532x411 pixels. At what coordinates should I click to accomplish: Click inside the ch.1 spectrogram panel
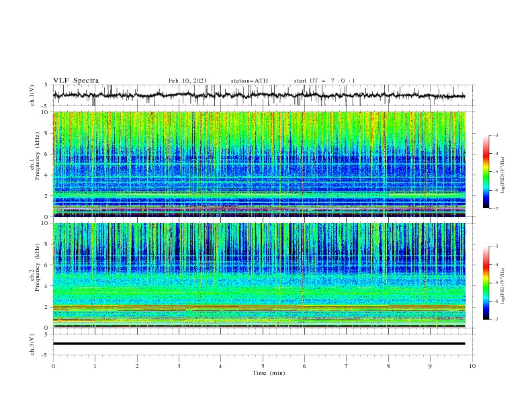tap(259, 164)
